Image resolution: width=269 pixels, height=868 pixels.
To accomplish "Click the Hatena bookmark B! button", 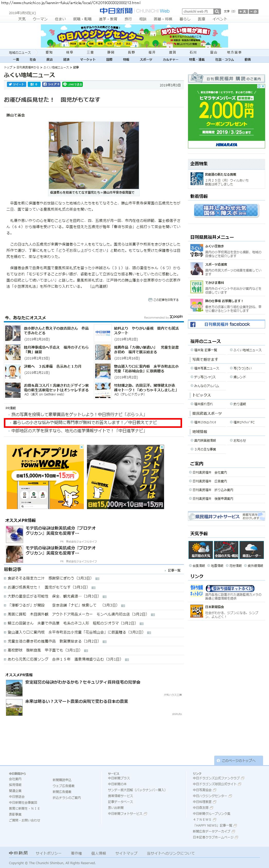I will click(x=34, y=84).
